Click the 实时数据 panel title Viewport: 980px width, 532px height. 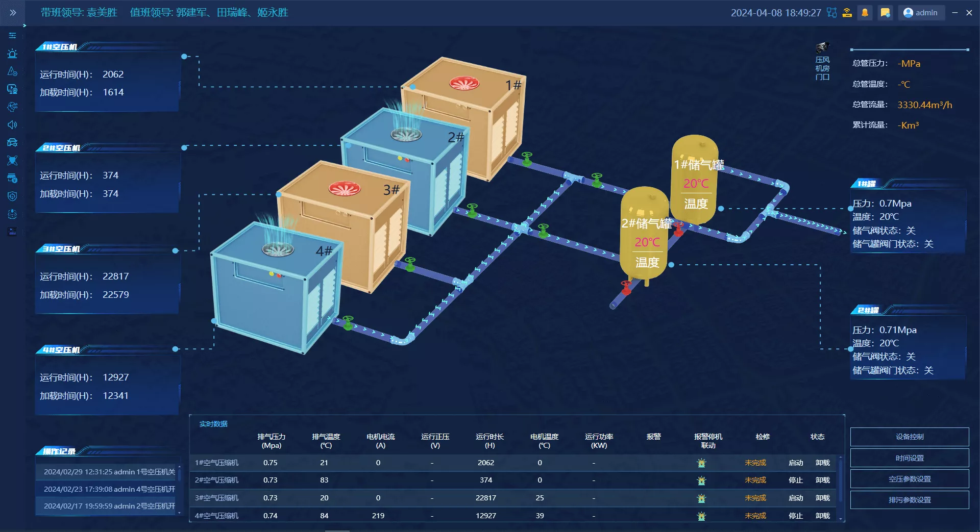213,424
